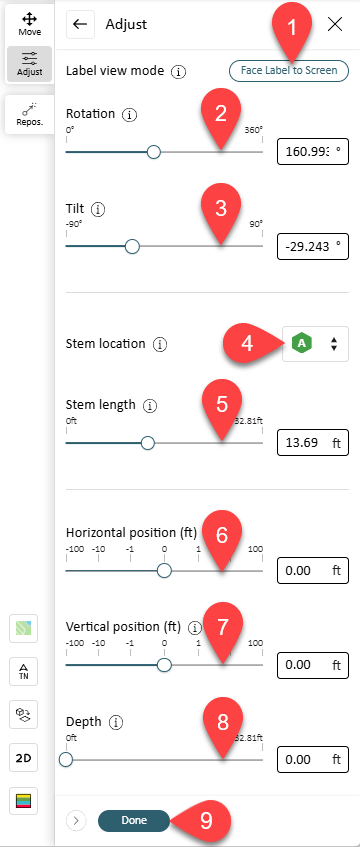Select the Adjust tool

click(29, 64)
